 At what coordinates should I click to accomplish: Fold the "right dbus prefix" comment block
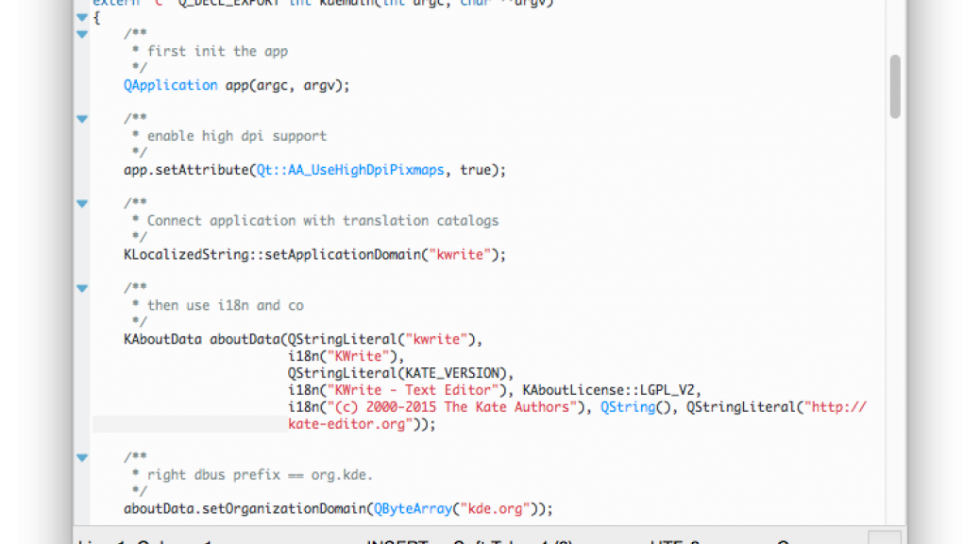tap(82, 457)
